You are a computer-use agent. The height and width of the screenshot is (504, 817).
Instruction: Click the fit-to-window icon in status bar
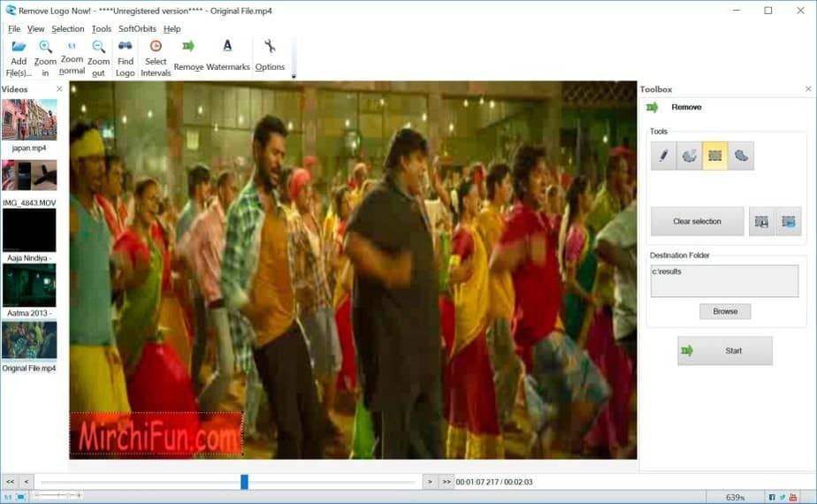[x=21, y=497]
